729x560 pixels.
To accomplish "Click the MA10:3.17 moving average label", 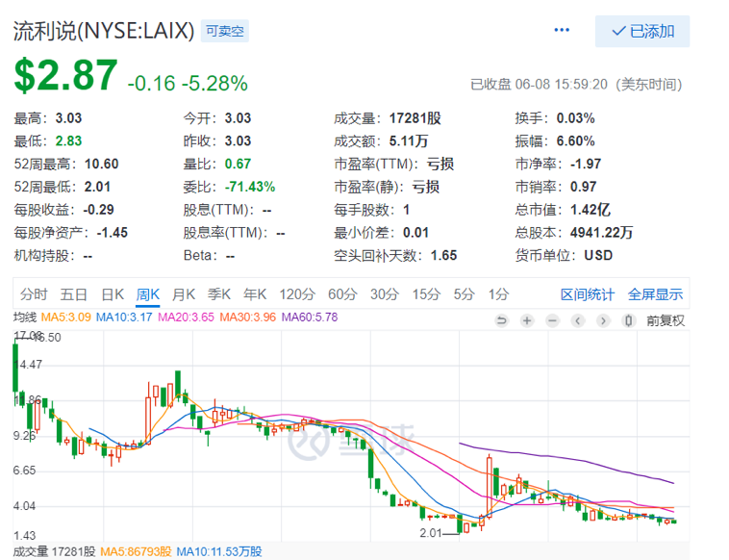I will (124, 318).
